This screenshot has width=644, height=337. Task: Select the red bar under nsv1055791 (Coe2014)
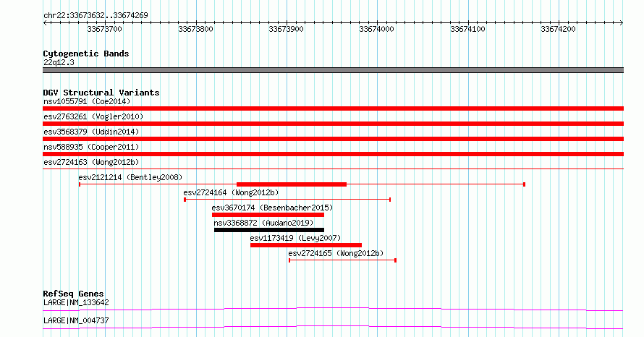[333, 108]
